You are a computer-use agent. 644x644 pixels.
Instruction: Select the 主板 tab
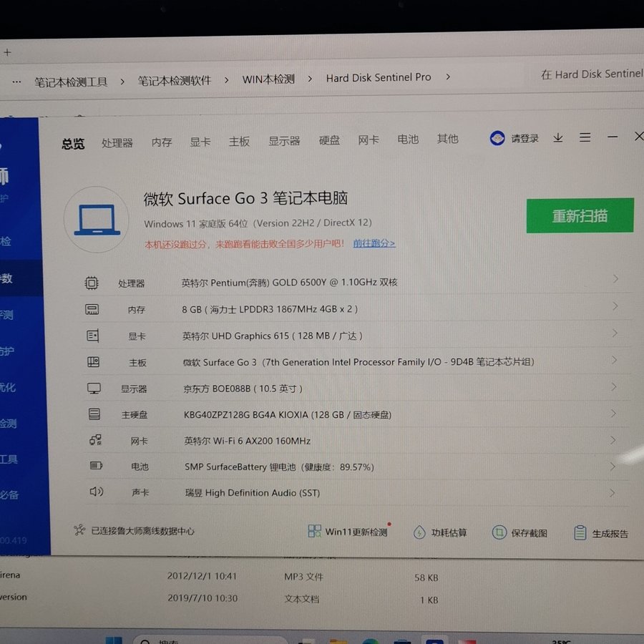239,141
